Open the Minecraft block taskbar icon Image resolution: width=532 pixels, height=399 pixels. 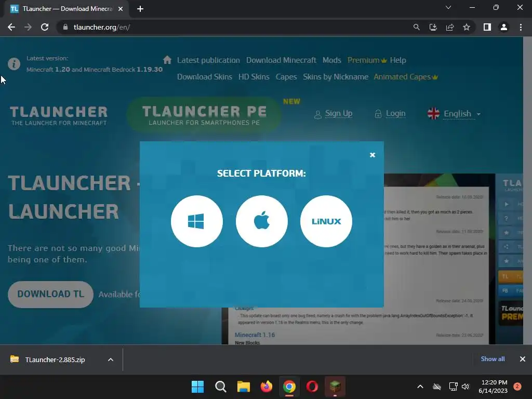click(335, 387)
